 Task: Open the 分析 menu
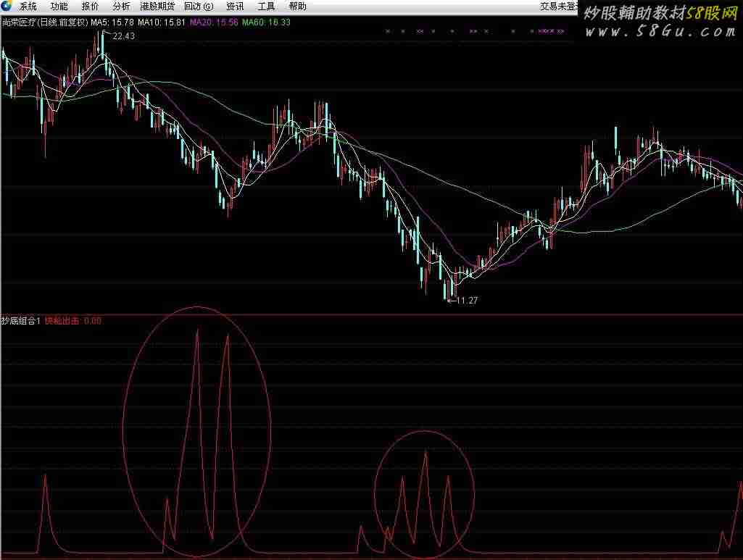121,7
